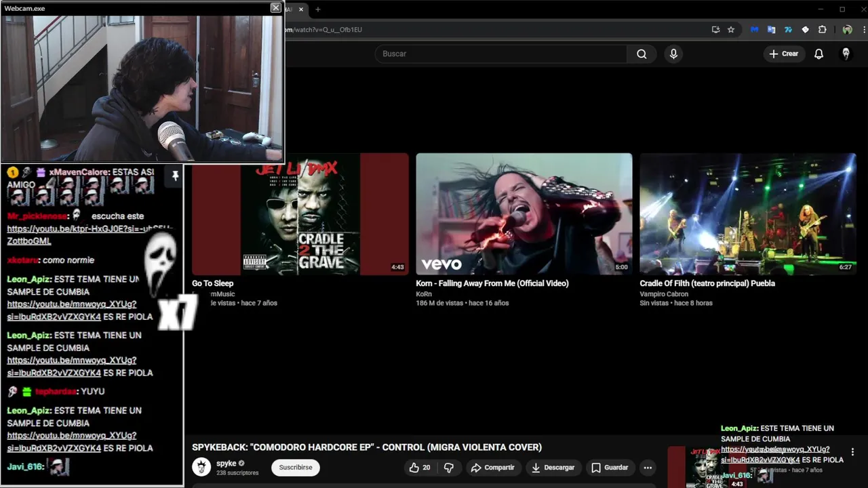Save the video with Guardar
Image resolution: width=868 pixels, height=488 pixels.
[609, 467]
